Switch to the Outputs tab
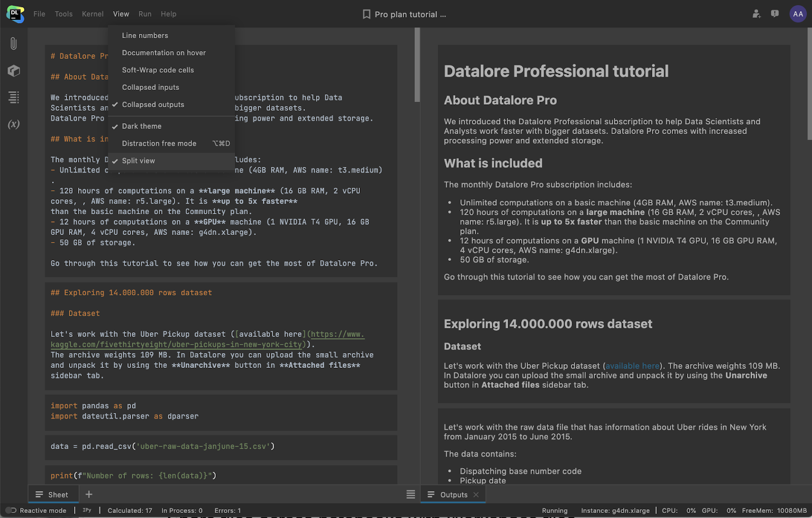This screenshot has width=812, height=518. 453,495
